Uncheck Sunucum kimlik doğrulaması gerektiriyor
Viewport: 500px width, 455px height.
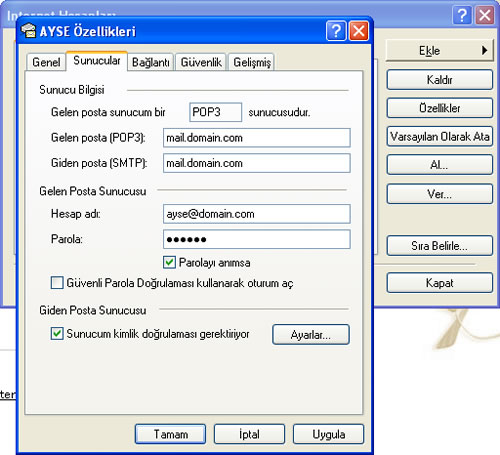57,333
